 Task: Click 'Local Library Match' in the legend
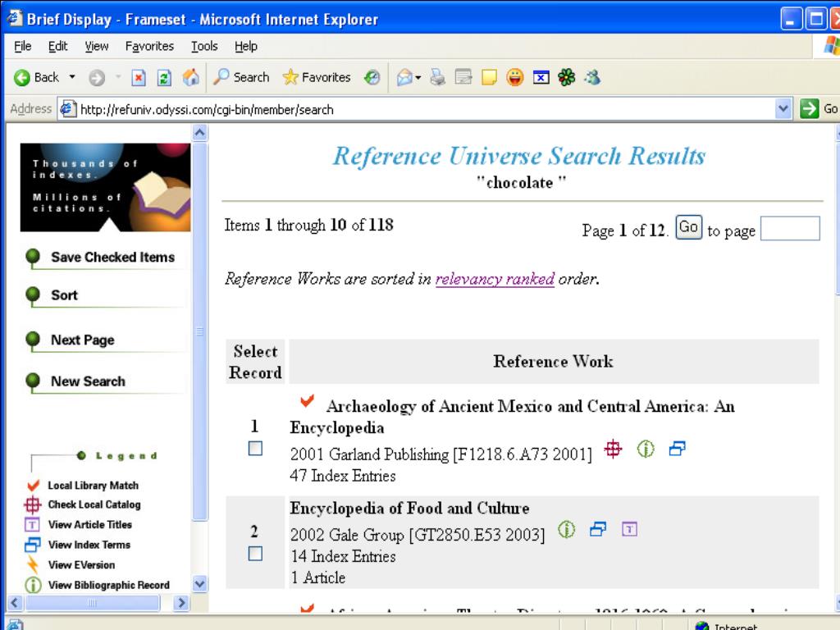[94, 486]
